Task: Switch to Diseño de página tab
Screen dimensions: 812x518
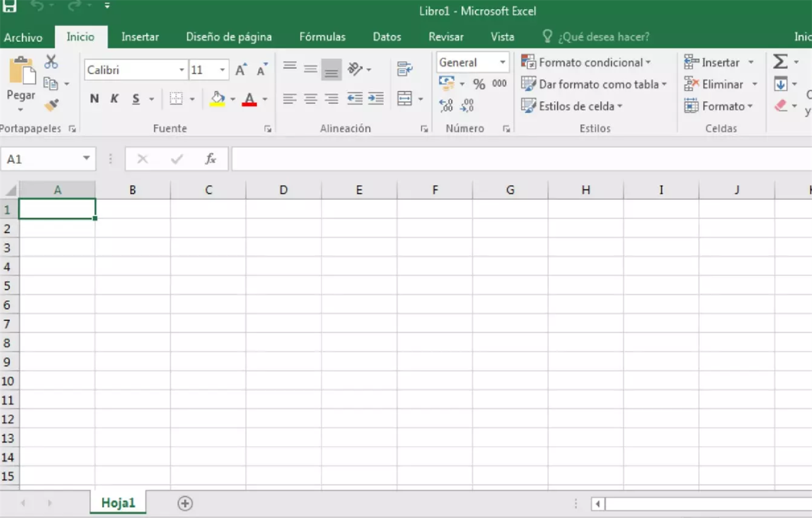Action: tap(229, 37)
